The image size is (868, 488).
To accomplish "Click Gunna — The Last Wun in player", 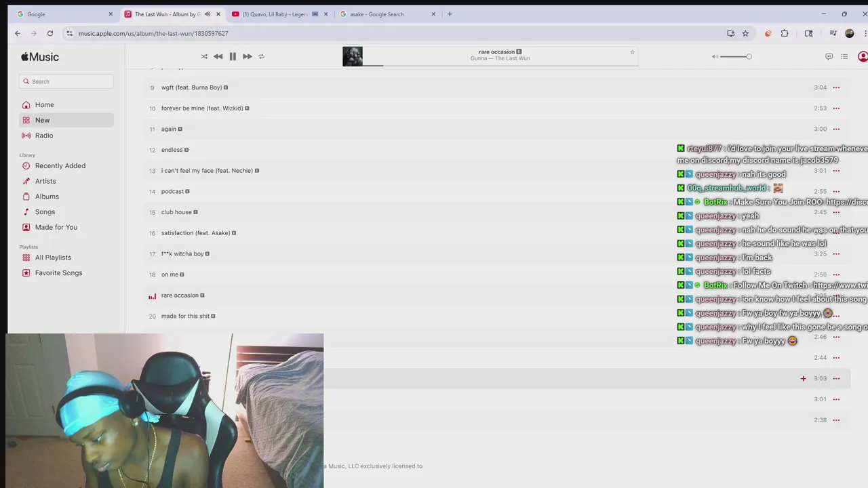I will pos(500,58).
